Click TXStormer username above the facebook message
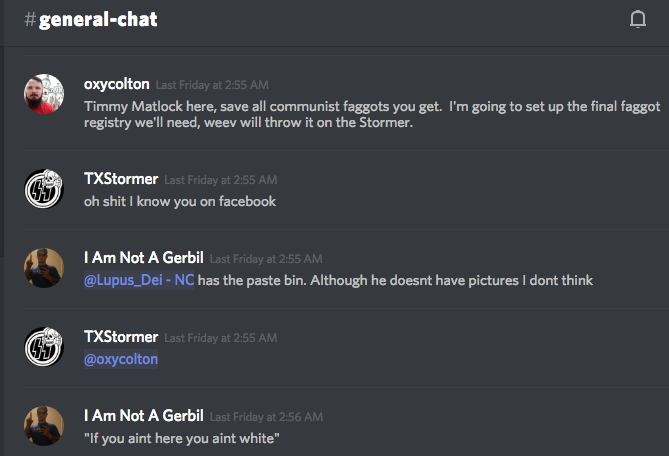 tap(121, 179)
